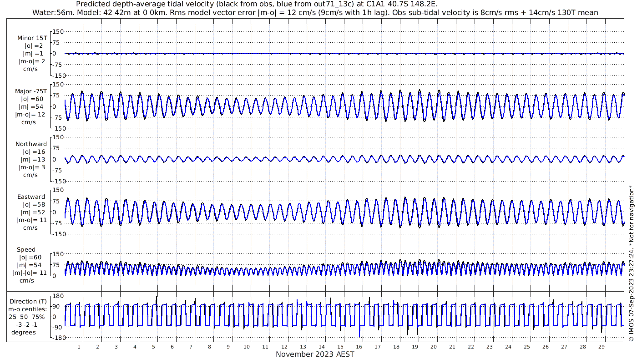
Task: Click the '180' y-axis label in Direction panel
Action: pos(58,296)
